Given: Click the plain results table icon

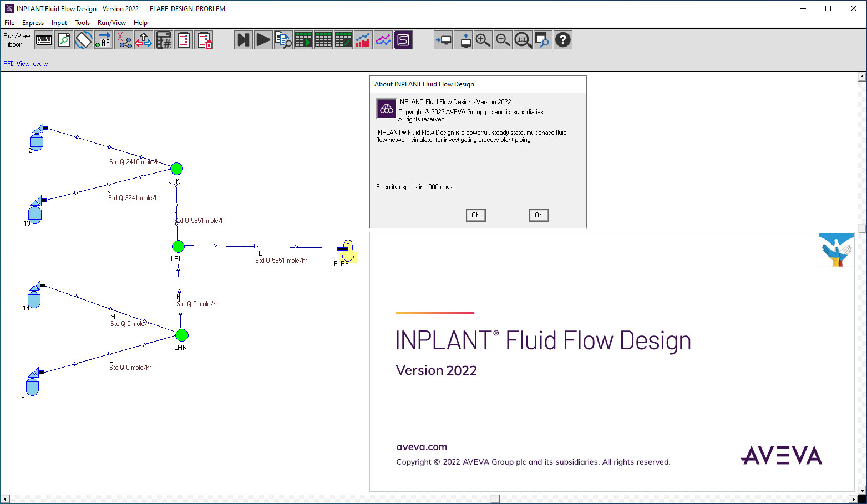Looking at the screenshot, I should 323,40.
